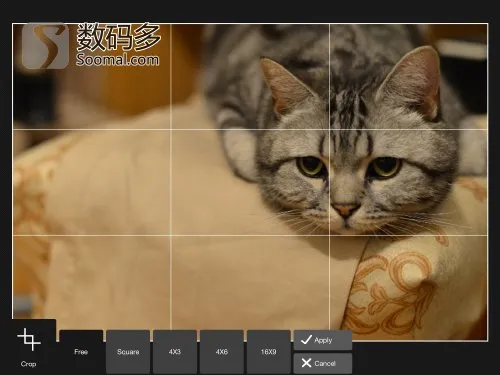Select the 4X3 aspect ratio
Image resolution: width=500 pixels, height=375 pixels.
175,352
